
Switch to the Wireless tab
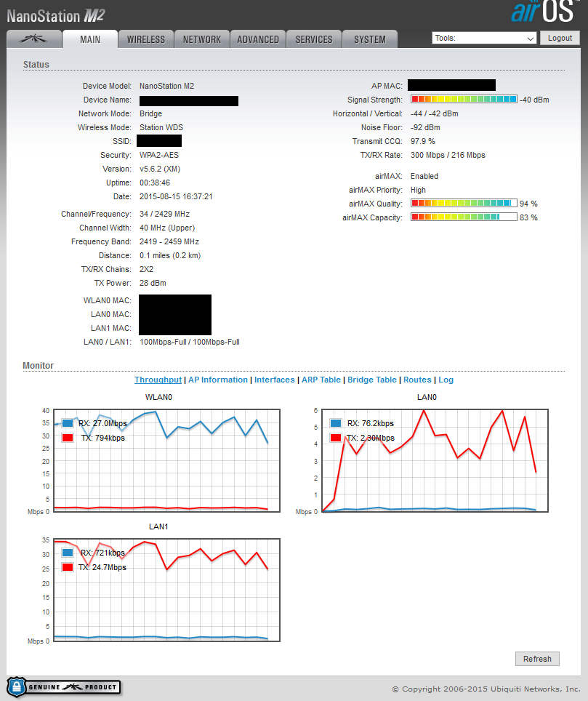146,39
